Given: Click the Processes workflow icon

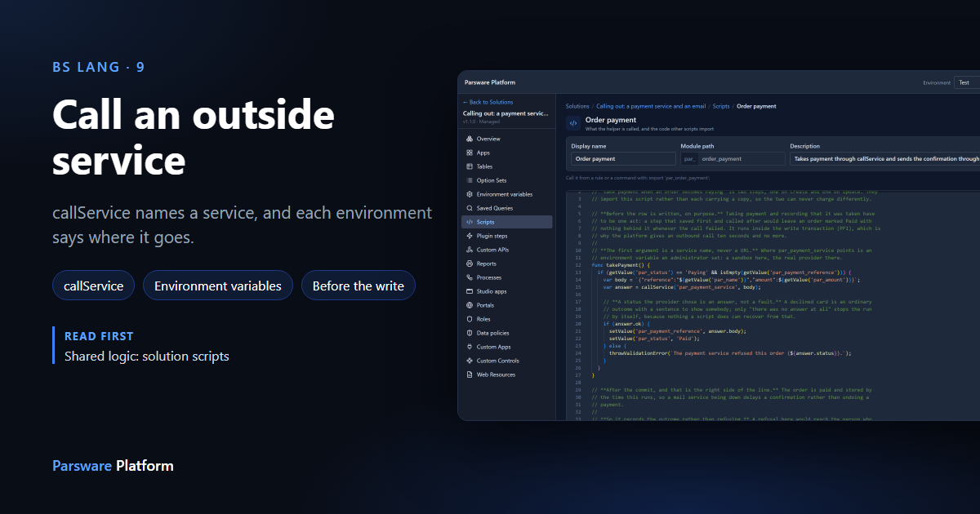Looking at the screenshot, I should [x=470, y=277].
